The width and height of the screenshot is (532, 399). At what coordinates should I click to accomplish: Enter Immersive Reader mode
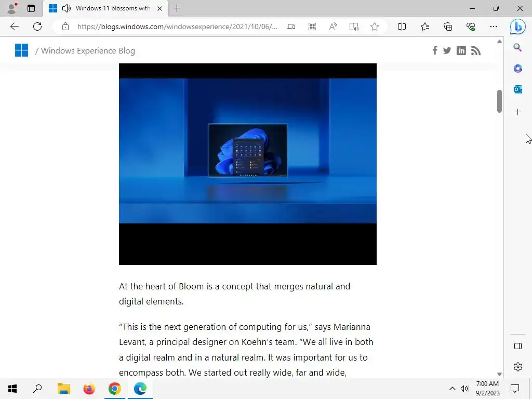coord(354,26)
